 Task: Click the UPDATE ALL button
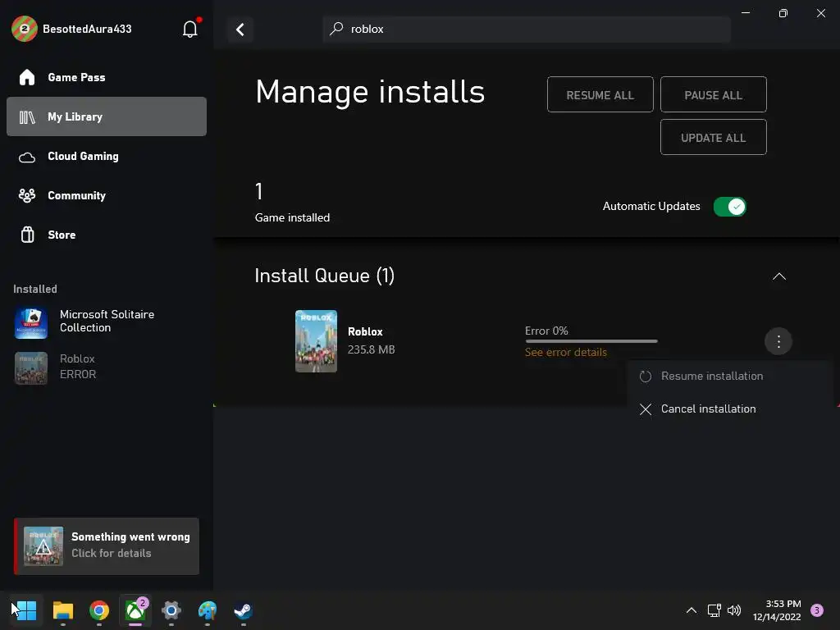(x=713, y=138)
